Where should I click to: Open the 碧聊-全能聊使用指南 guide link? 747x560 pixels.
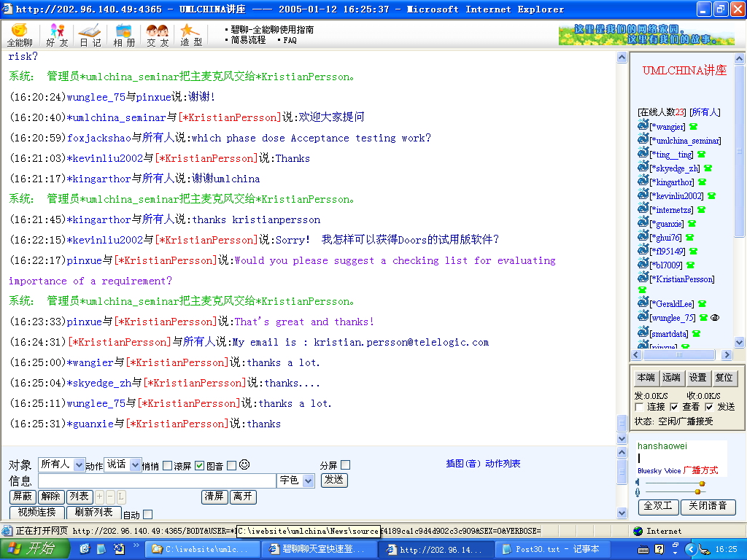click(x=272, y=29)
